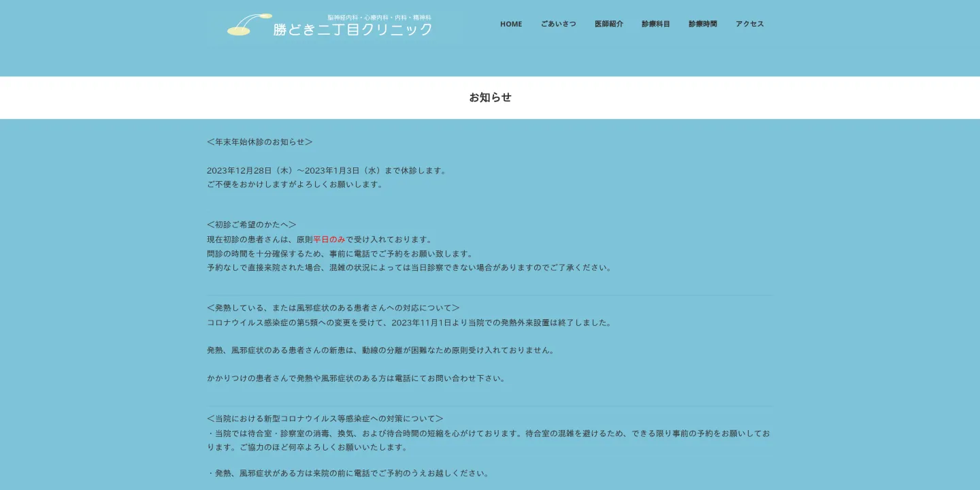Screen dimensions: 980x490
Task: Select the 発熱している patients notice heading
Action: tap(333, 307)
